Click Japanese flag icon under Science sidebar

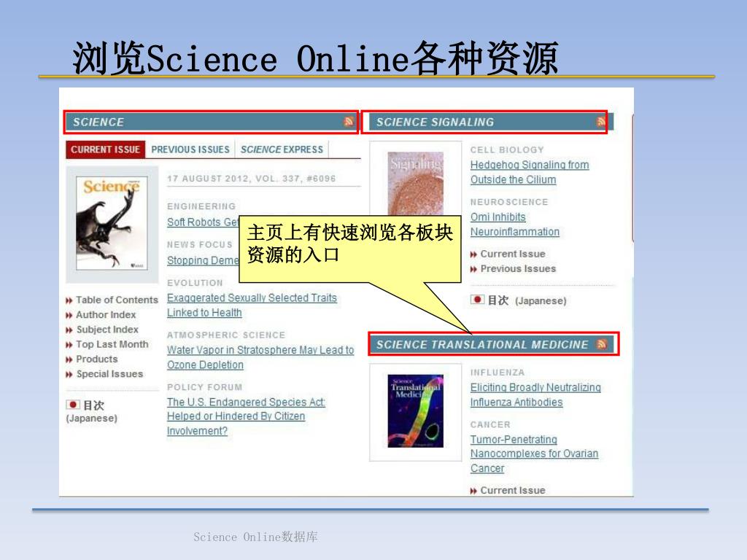tap(73, 405)
